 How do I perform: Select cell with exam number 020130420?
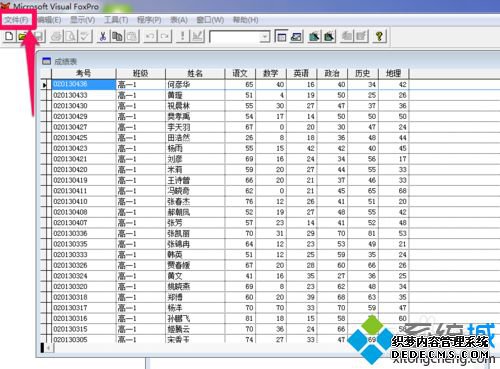click(x=84, y=170)
